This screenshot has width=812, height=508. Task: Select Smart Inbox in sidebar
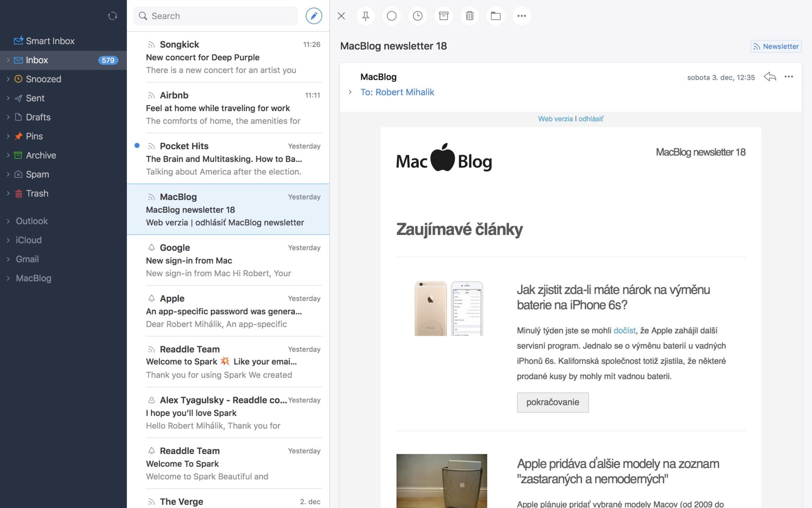63,41
